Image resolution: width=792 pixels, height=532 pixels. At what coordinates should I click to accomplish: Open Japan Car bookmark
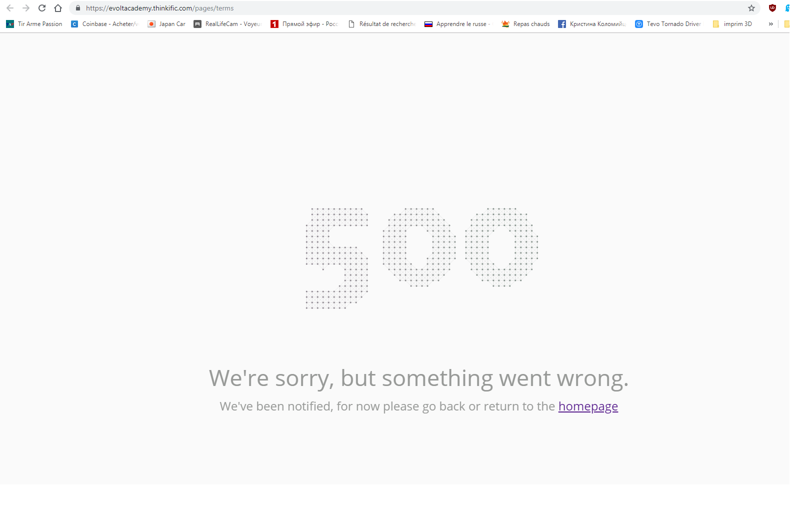pyautogui.click(x=166, y=24)
